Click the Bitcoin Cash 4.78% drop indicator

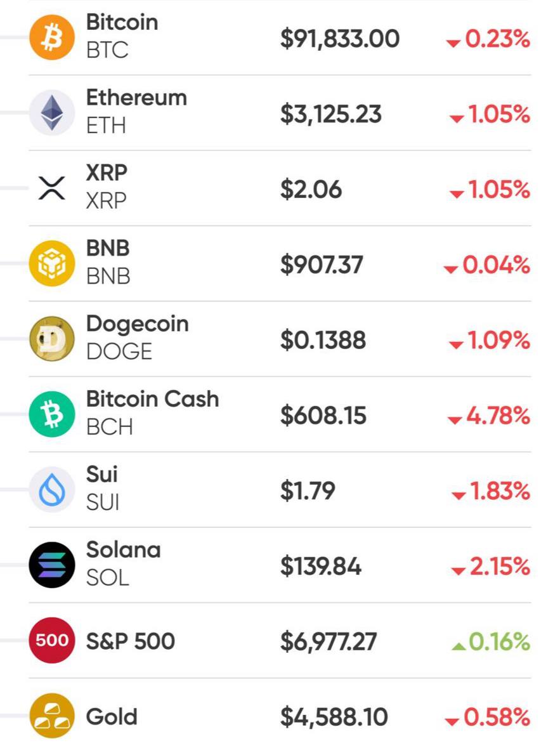(489, 417)
